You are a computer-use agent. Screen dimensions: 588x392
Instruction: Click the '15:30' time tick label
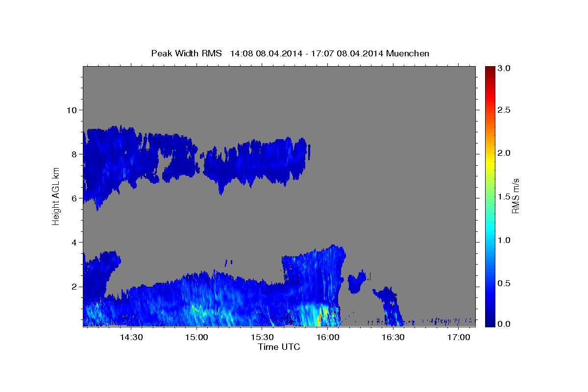tap(262, 337)
